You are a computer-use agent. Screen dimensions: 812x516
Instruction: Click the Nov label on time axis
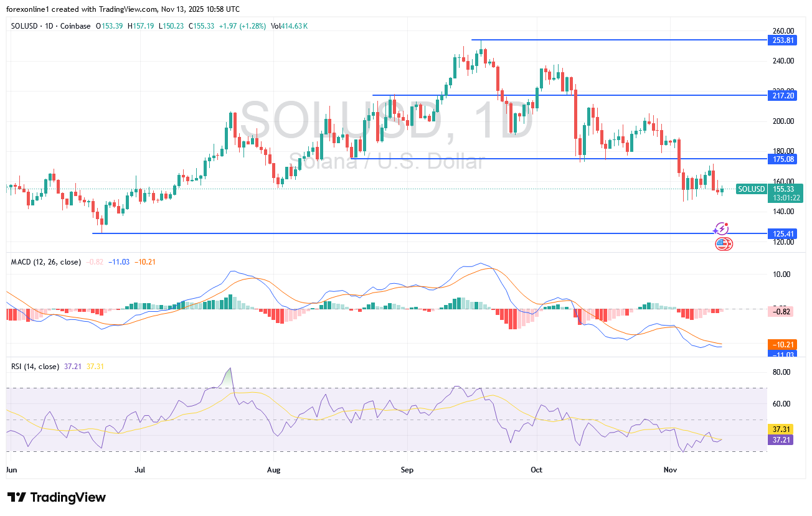670,469
